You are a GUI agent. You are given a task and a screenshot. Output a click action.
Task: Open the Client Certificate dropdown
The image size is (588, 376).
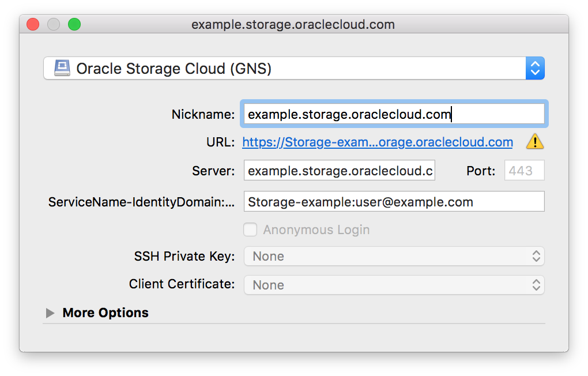(394, 285)
